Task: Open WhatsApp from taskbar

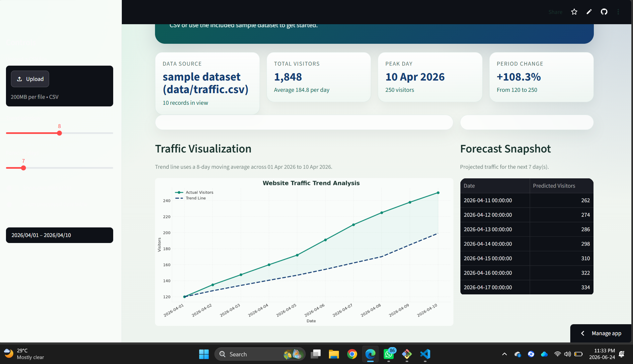Action: click(389, 354)
